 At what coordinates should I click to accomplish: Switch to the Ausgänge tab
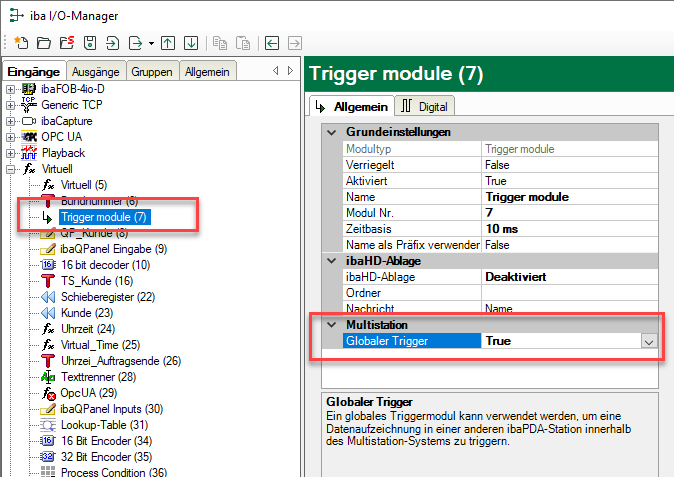pyautogui.click(x=97, y=71)
